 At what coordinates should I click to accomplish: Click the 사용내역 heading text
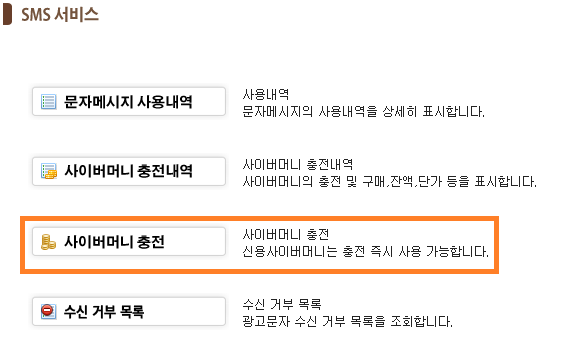[x=266, y=95]
